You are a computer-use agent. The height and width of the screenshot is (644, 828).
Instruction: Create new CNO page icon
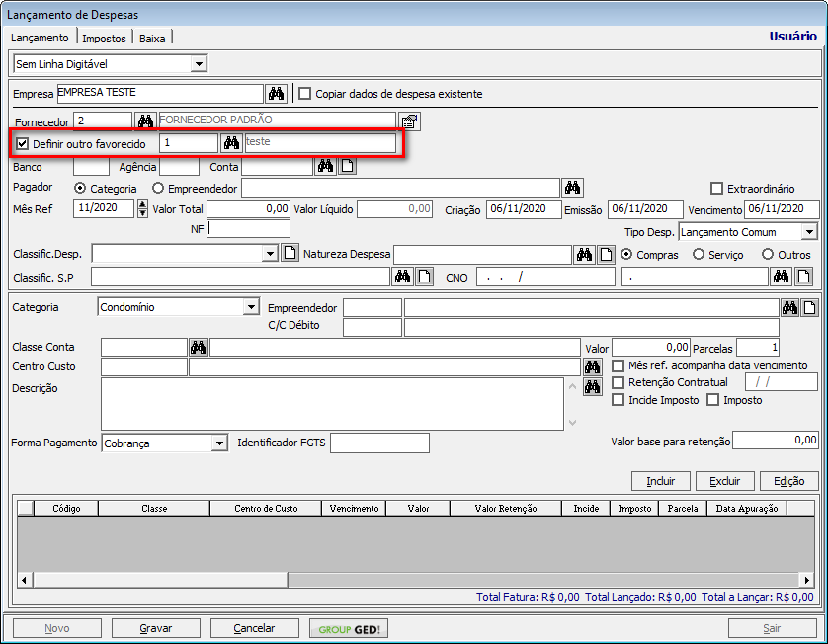(x=803, y=277)
